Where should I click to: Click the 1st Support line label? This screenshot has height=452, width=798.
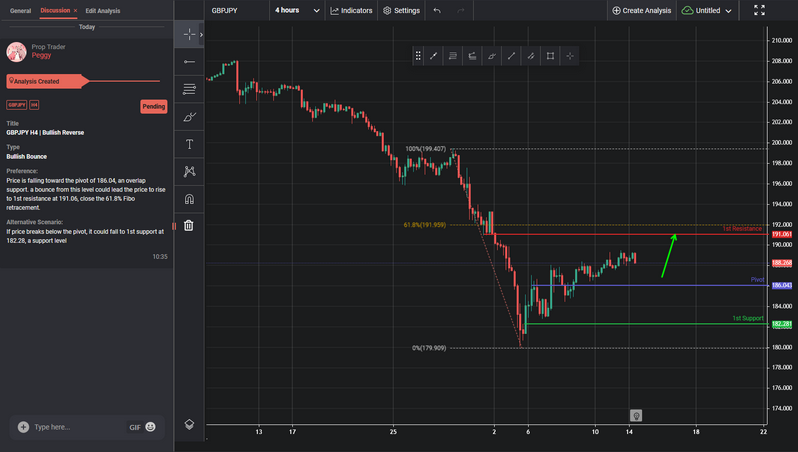coord(748,318)
